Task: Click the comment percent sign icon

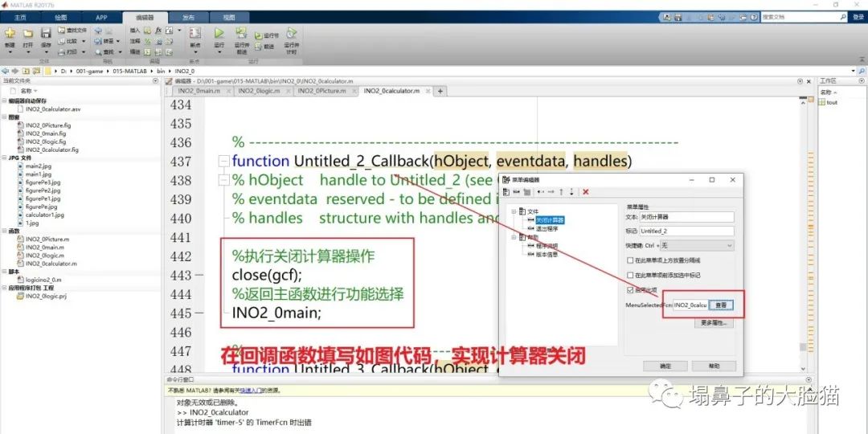Action: point(147,41)
